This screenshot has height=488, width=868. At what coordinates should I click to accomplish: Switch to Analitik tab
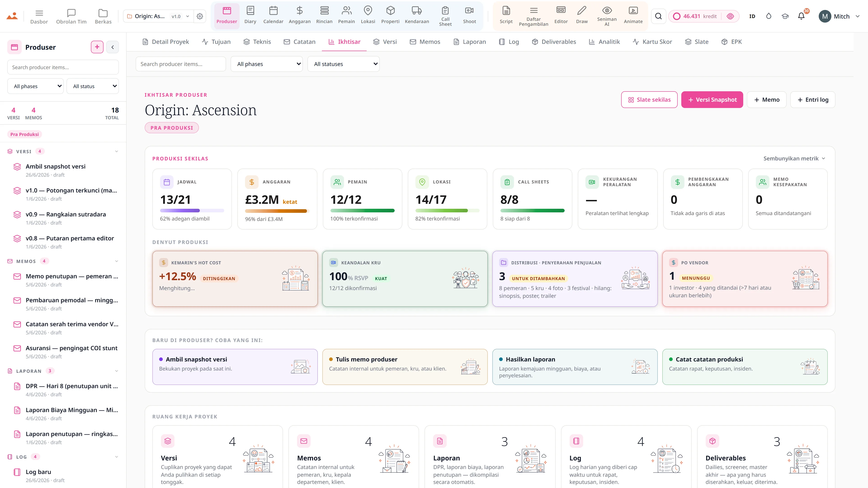(x=604, y=42)
